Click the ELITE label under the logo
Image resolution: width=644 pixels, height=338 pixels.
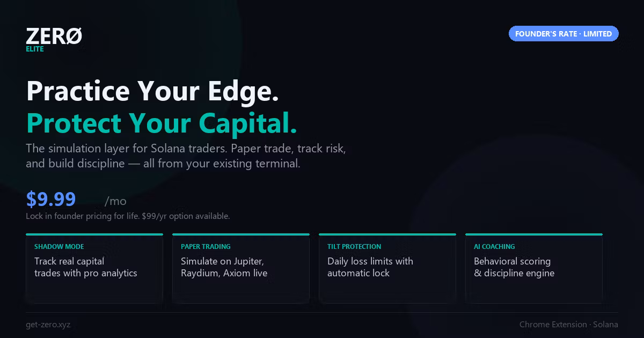click(35, 49)
